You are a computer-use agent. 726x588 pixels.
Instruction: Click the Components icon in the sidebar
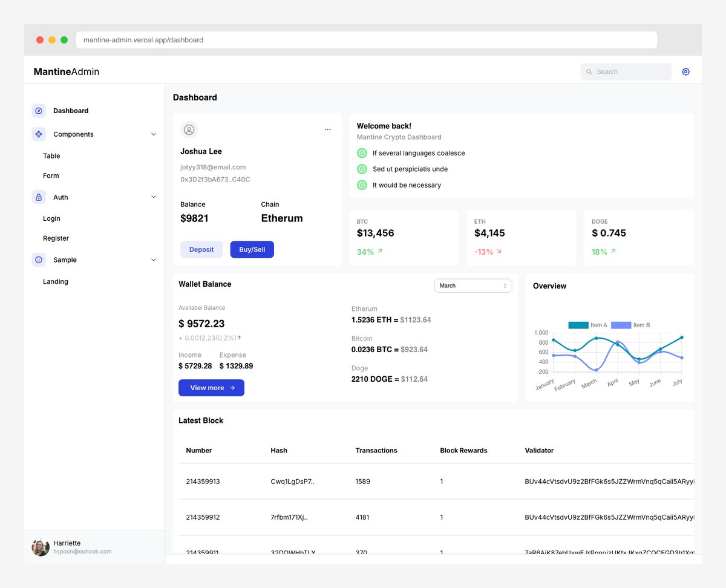pos(39,134)
